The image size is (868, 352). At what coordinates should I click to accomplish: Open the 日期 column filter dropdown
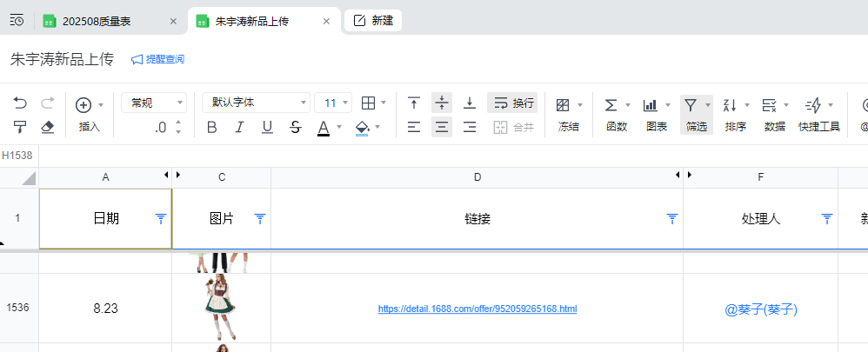click(x=160, y=219)
